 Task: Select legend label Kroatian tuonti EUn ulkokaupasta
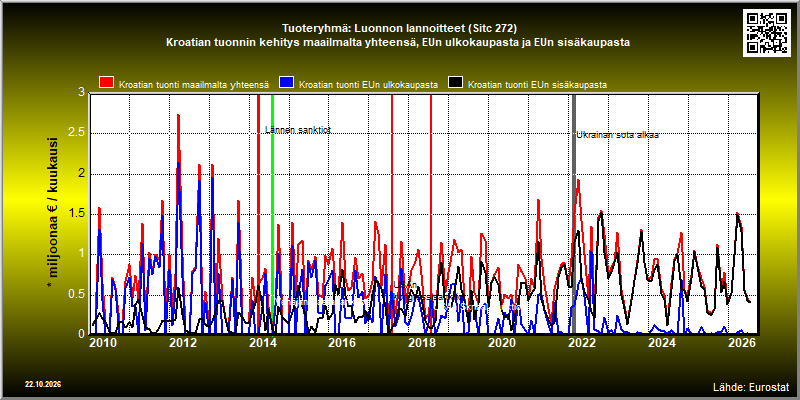pyautogui.click(x=368, y=85)
